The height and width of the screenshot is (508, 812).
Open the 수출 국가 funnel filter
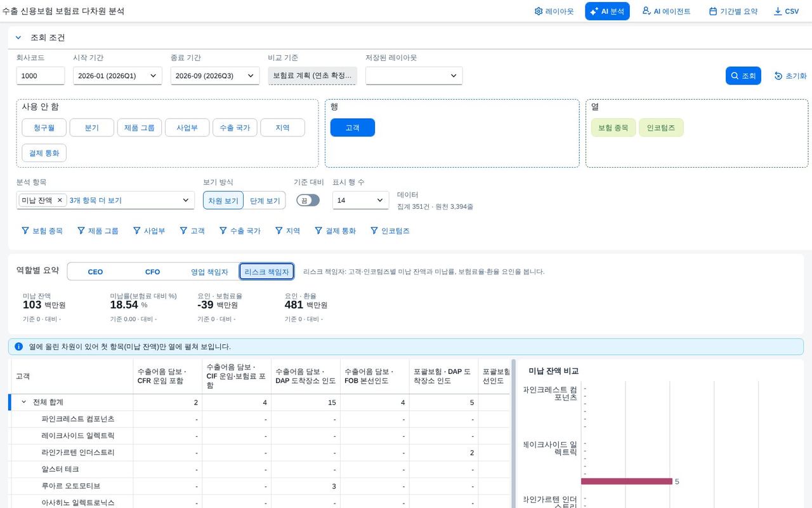(x=240, y=231)
